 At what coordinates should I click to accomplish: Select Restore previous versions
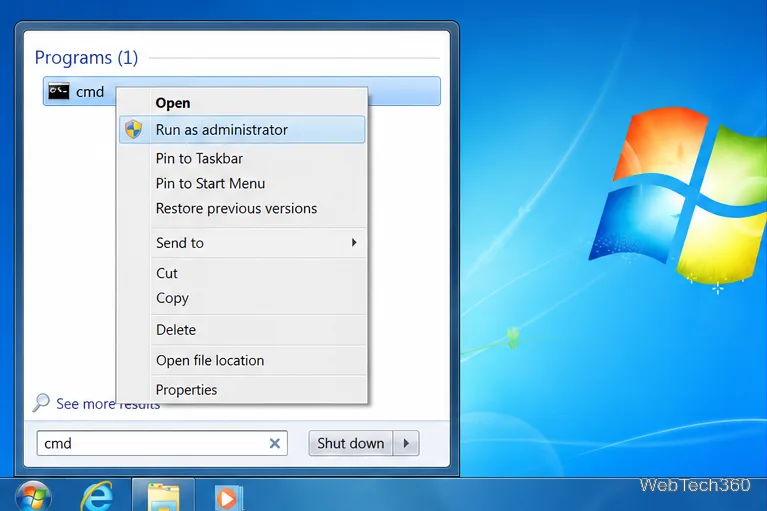(x=242, y=208)
